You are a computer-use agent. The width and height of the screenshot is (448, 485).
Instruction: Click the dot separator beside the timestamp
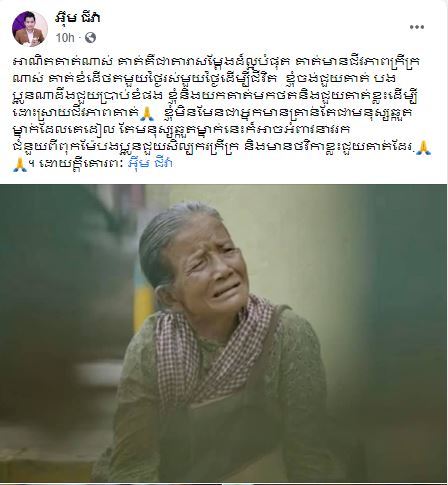(80, 38)
